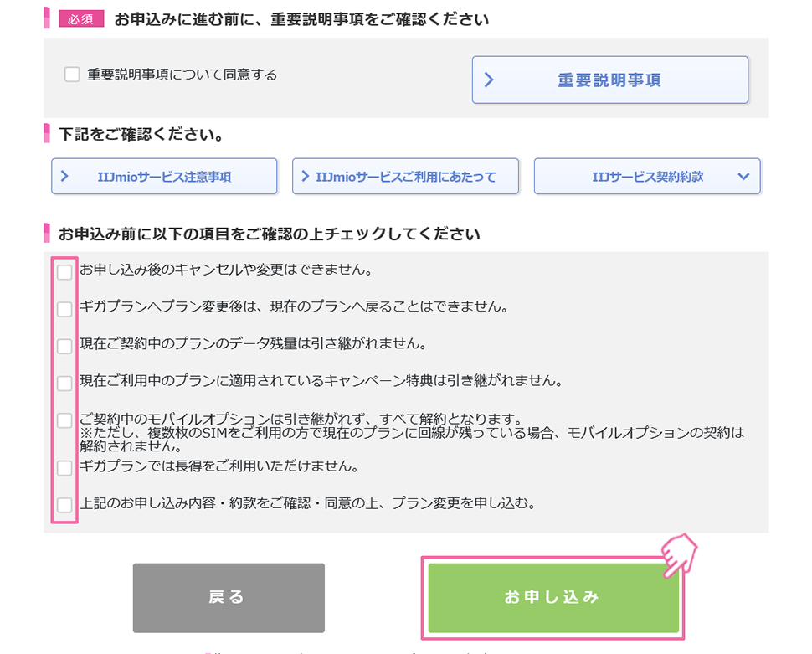
Task: Enable the データ残量は引き継がれません checkbox
Action: coord(64,346)
